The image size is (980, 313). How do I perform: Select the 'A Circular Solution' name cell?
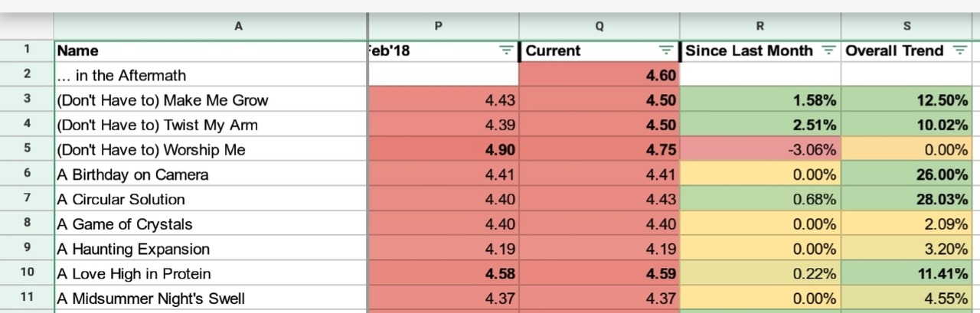tap(211, 199)
